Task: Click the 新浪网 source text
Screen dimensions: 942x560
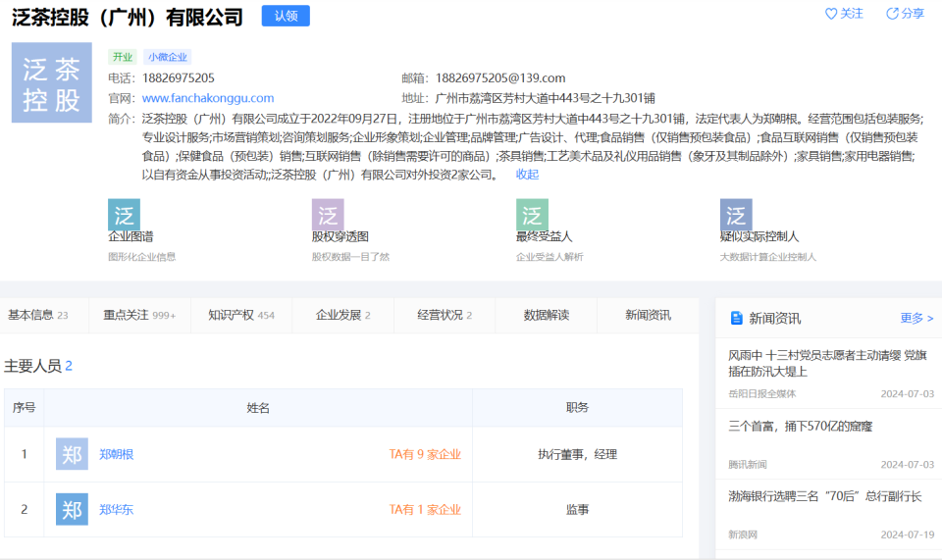Action: click(x=743, y=535)
